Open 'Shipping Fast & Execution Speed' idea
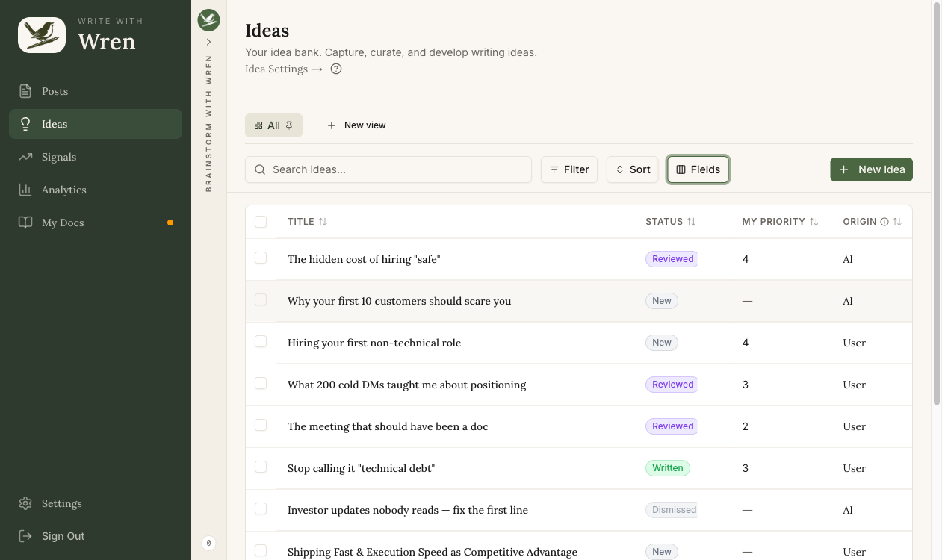This screenshot has height=560, width=942. pyautogui.click(x=433, y=552)
